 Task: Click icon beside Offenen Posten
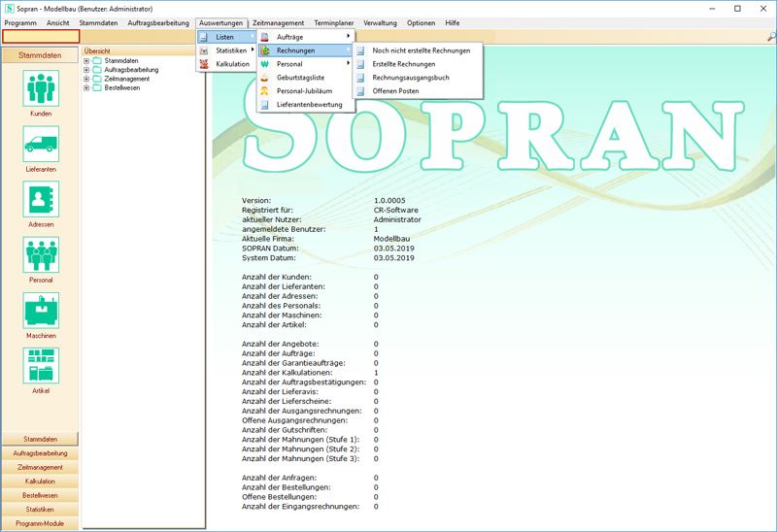click(360, 91)
